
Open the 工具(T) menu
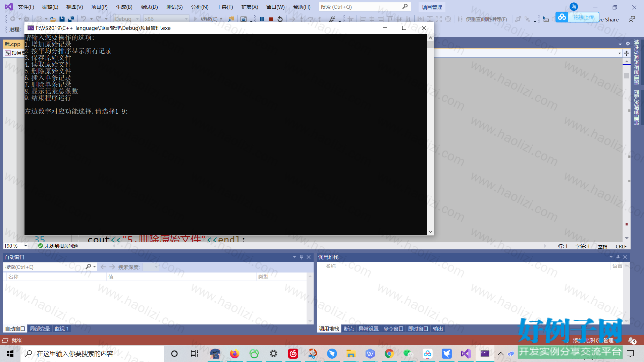(225, 7)
